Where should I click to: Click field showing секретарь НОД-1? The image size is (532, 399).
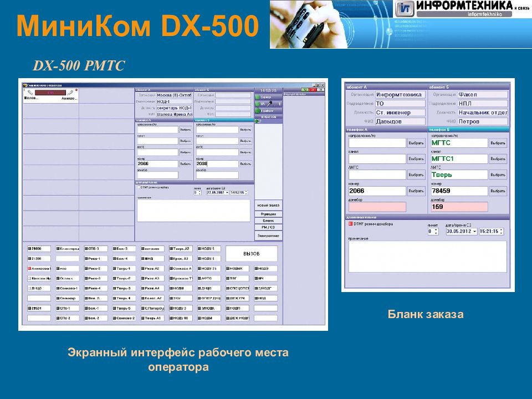174,108
